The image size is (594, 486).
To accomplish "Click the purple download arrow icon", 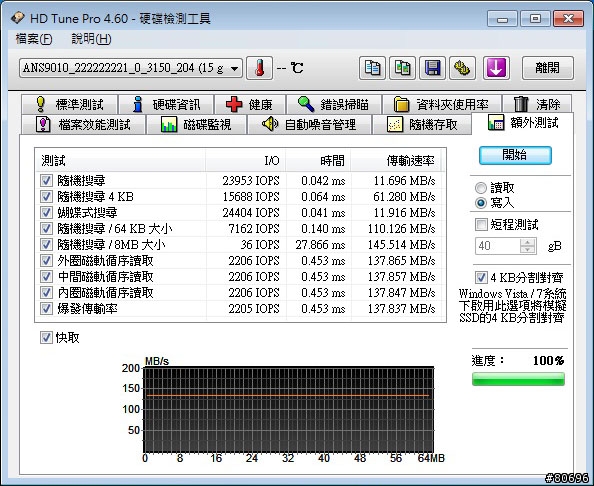I will pyautogui.click(x=496, y=68).
